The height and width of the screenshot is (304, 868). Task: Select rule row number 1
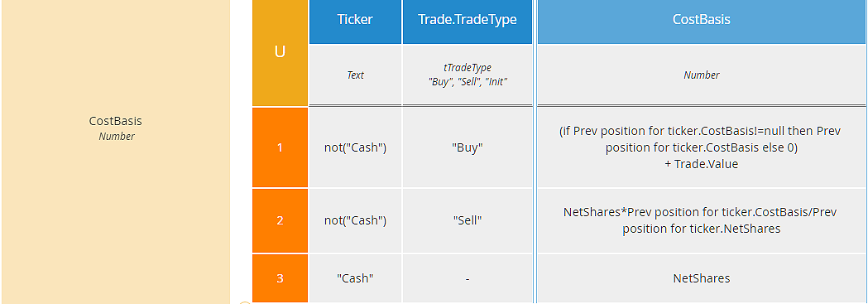pyautogui.click(x=280, y=147)
